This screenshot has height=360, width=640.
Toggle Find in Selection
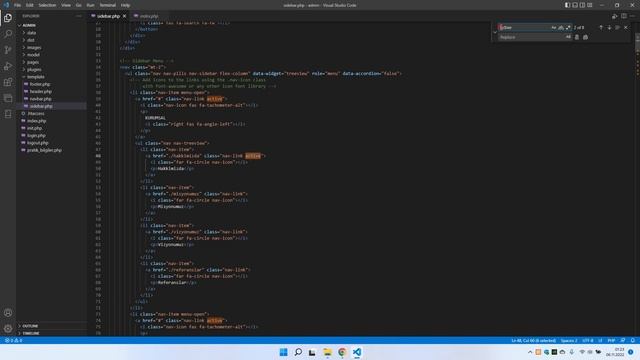point(618,27)
